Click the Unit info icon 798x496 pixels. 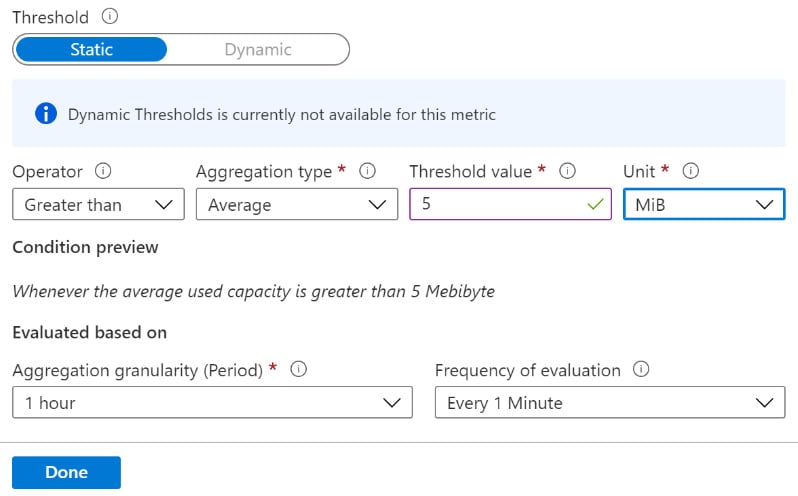pyautogui.click(x=690, y=172)
